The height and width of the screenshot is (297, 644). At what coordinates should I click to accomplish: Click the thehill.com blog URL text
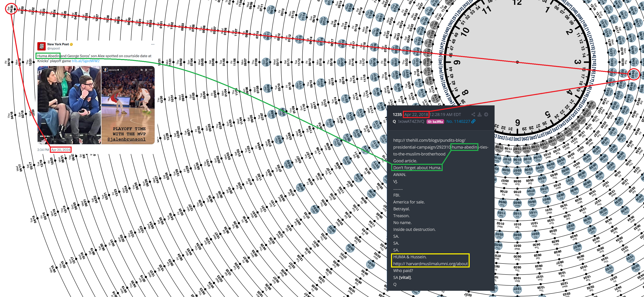pyautogui.click(x=440, y=147)
